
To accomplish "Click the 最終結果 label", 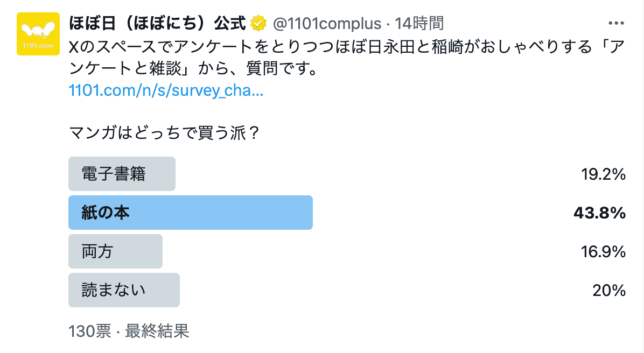I will pyautogui.click(x=157, y=331).
